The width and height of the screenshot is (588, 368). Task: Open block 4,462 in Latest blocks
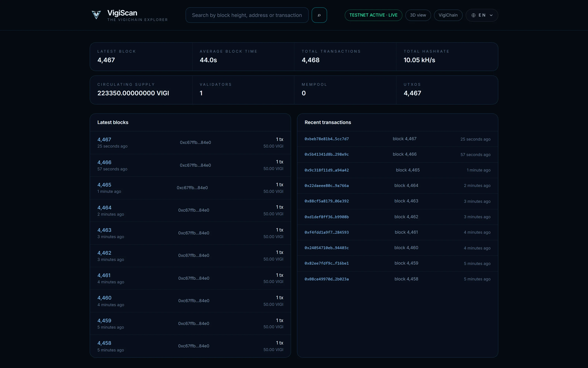(104, 253)
